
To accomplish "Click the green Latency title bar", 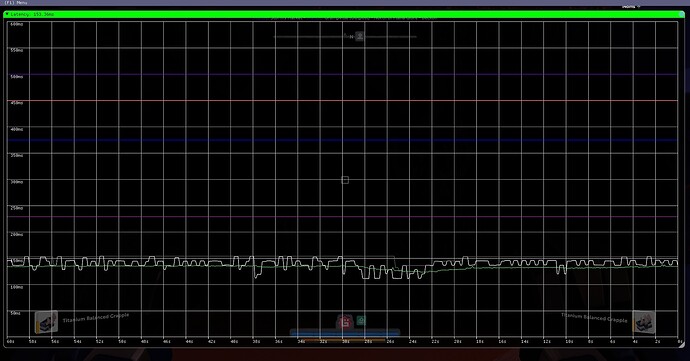I will pos(344,14).
